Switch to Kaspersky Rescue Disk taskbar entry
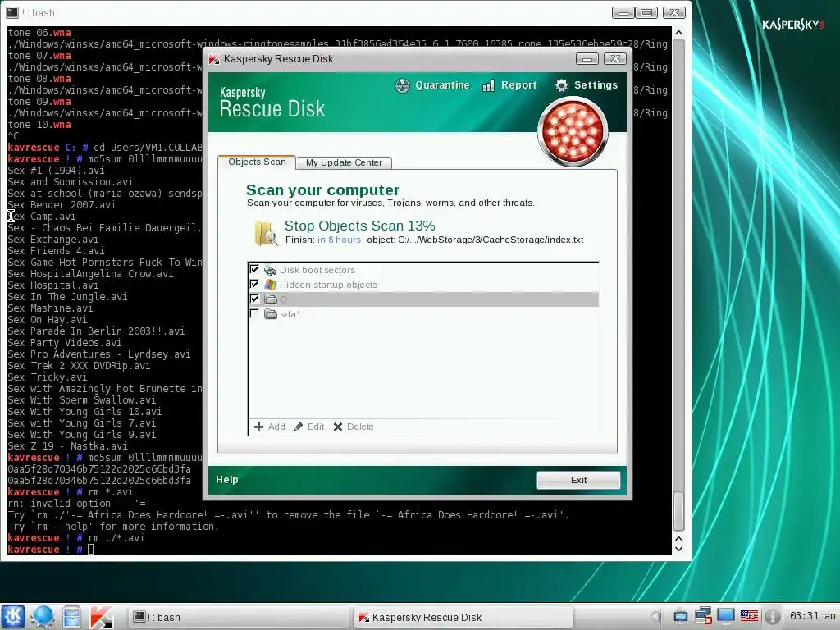Viewport: 840px width, 630px height. [x=463, y=617]
